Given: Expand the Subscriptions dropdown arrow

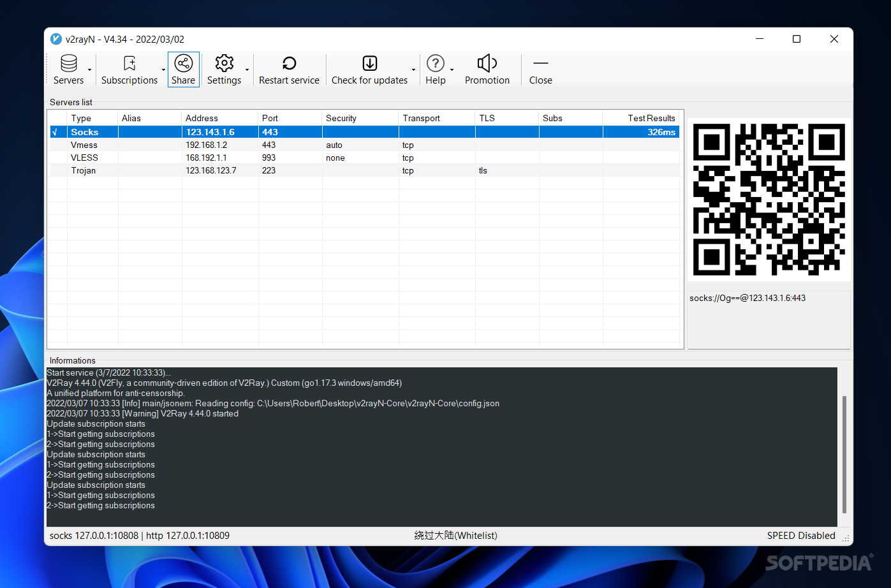Looking at the screenshot, I should pos(164,70).
